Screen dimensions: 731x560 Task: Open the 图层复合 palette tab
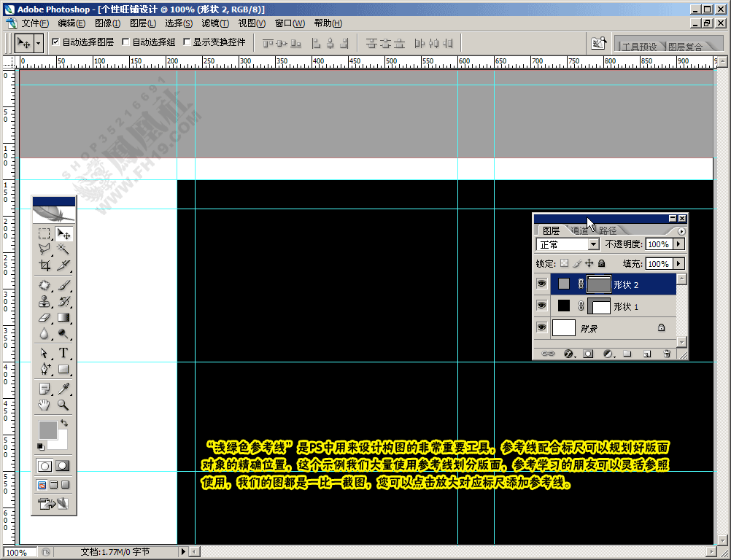pyautogui.click(x=685, y=47)
